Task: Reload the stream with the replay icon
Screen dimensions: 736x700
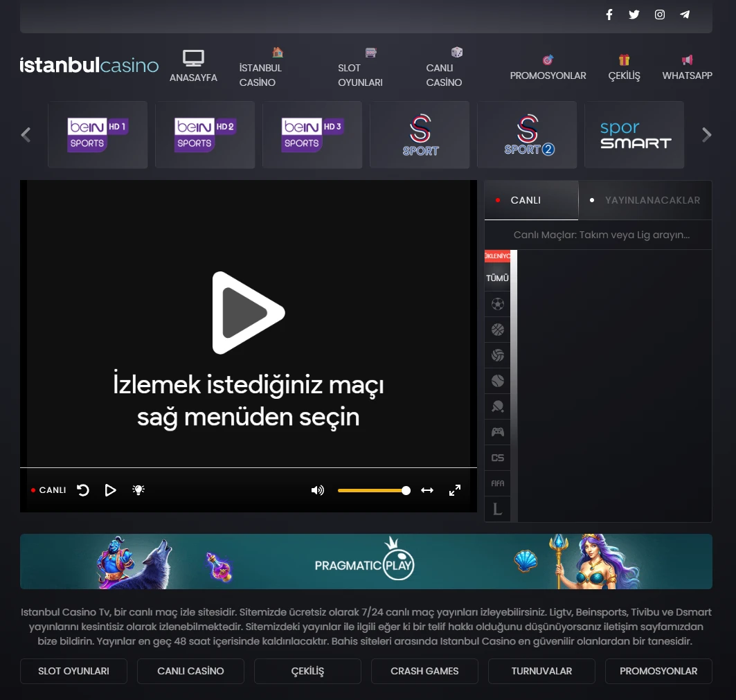Action: pos(83,490)
